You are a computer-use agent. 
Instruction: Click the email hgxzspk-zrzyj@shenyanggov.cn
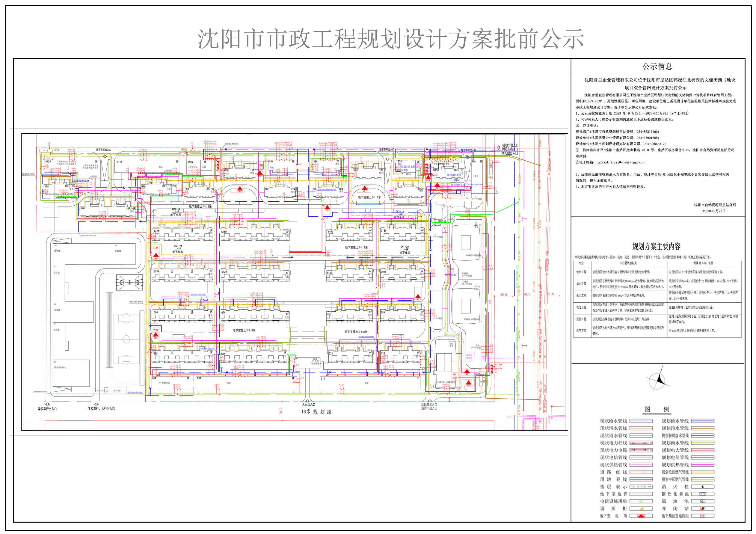point(621,162)
